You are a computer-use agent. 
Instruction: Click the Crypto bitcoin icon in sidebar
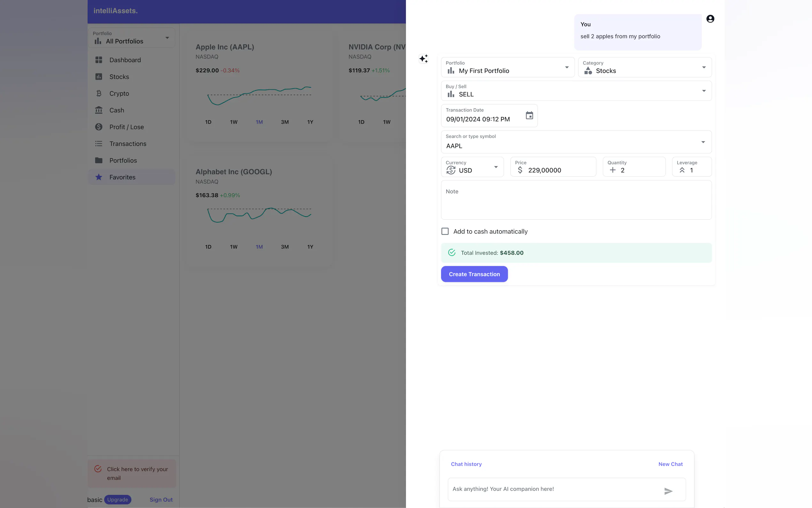tap(99, 93)
